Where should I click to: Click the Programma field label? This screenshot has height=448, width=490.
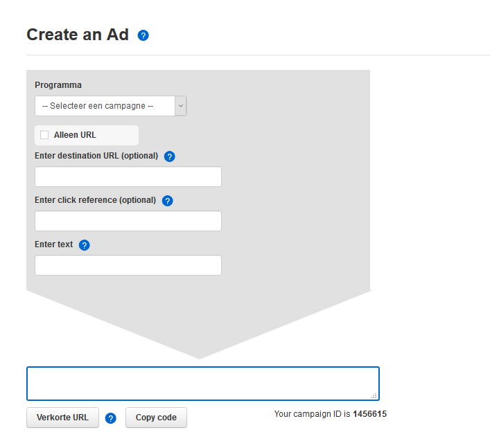pyautogui.click(x=58, y=85)
